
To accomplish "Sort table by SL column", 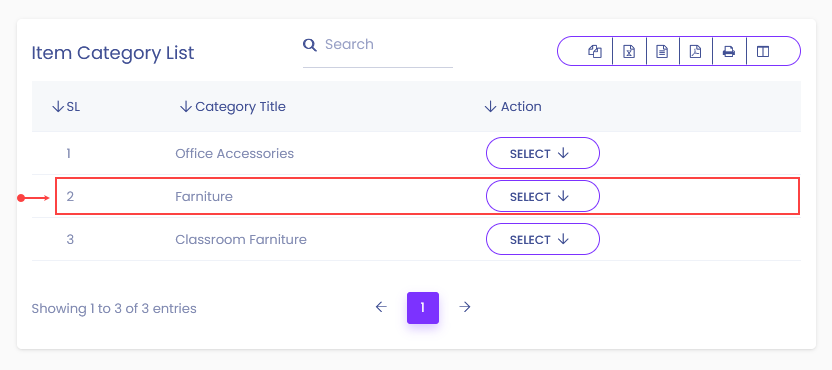I will click(66, 107).
